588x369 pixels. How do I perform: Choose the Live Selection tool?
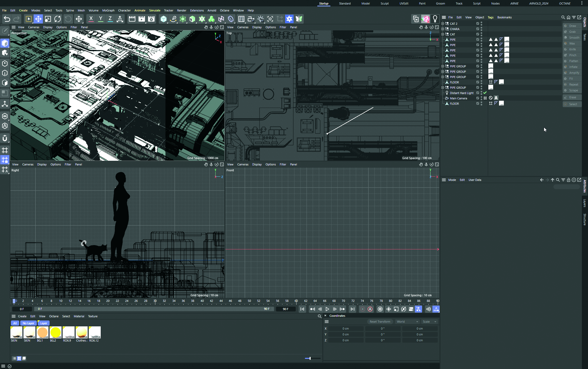(x=29, y=19)
